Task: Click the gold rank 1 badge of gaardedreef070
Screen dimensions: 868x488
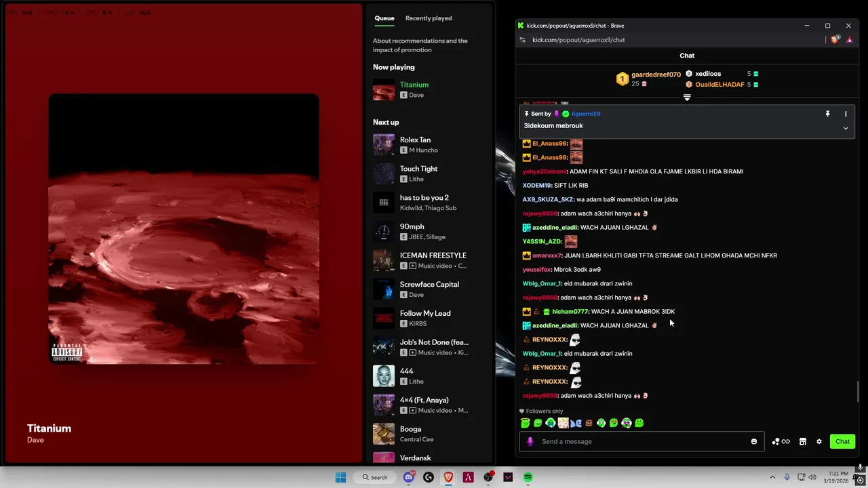Action: click(622, 79)
